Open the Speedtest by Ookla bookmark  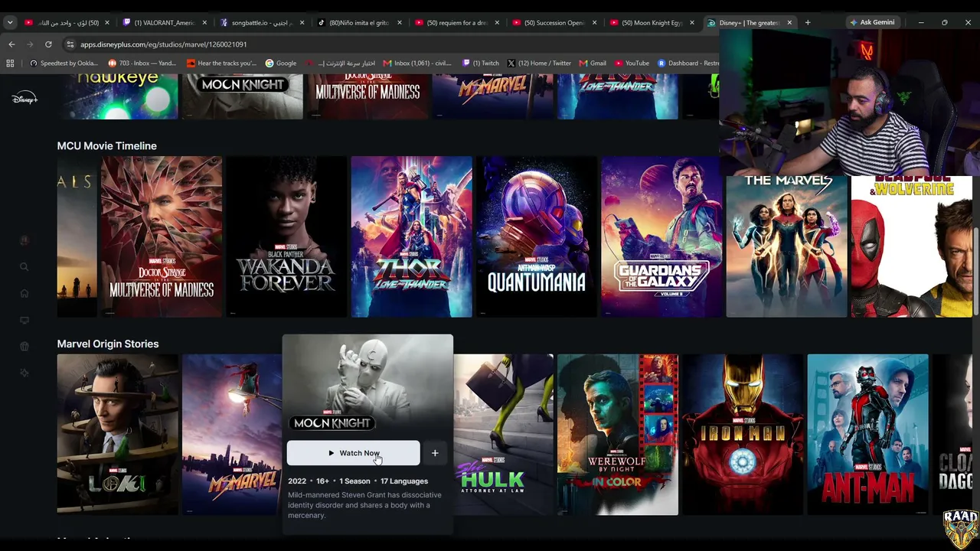point(64,64)
